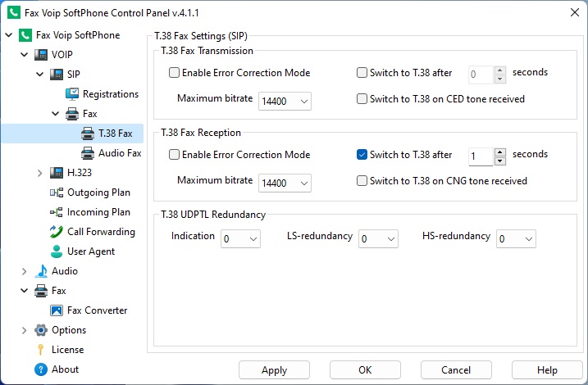Click the Transmission seconds input field

[481, 75]
